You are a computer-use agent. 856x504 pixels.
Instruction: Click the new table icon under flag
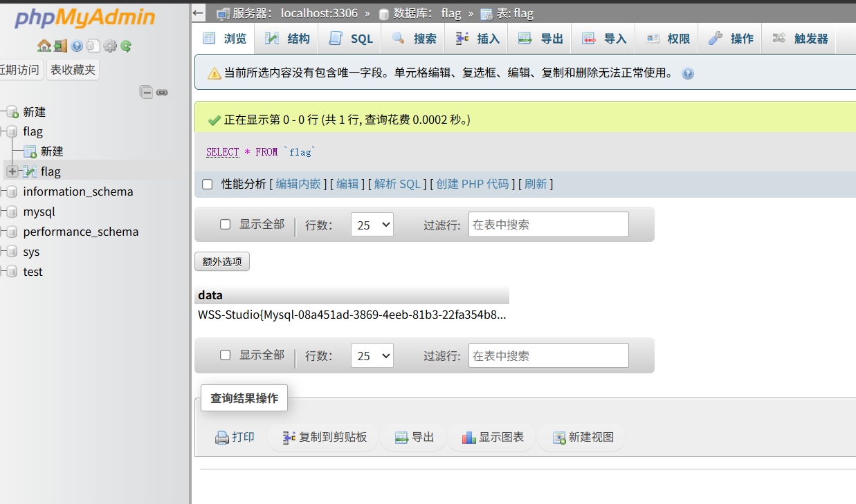pyautogui.click(x=30, y=151)
